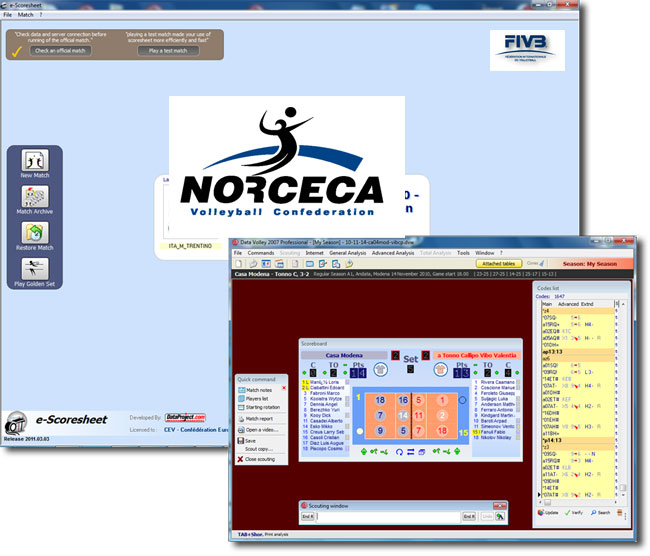Image resolution: width=650 pixels, height=556 pixels.
Task: Open e-Scoresheet Match menu
Action: click(25, 15)
